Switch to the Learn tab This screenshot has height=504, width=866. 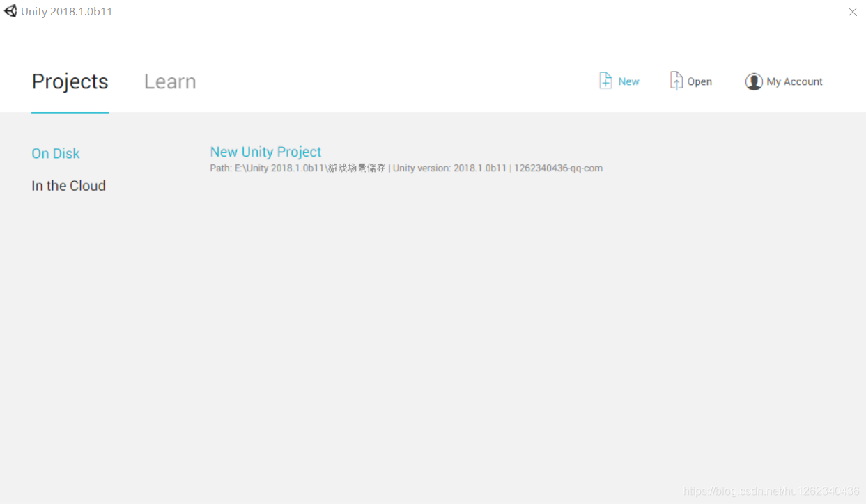[x=170, y=81]
